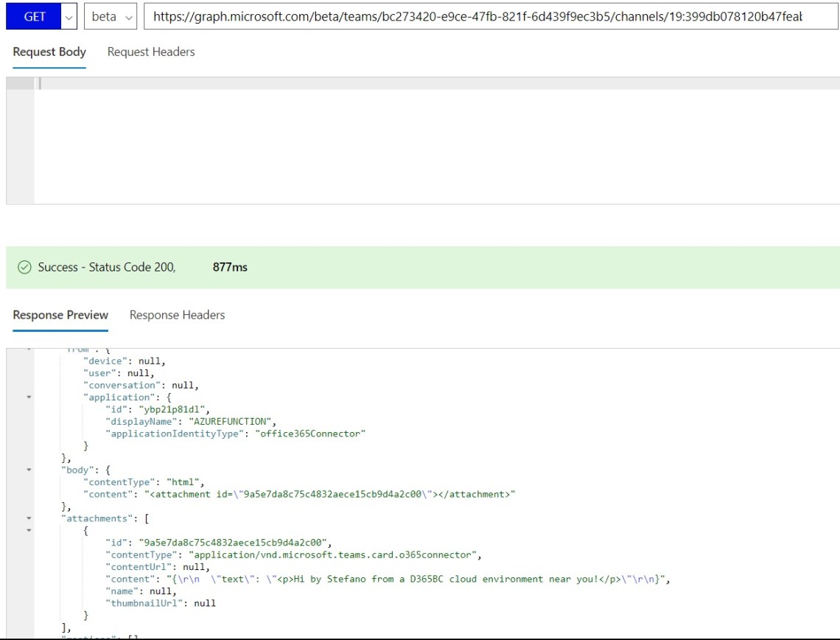
Task: Collapse the first attachment object fold arrow
Action: click(x=29, y=530)
